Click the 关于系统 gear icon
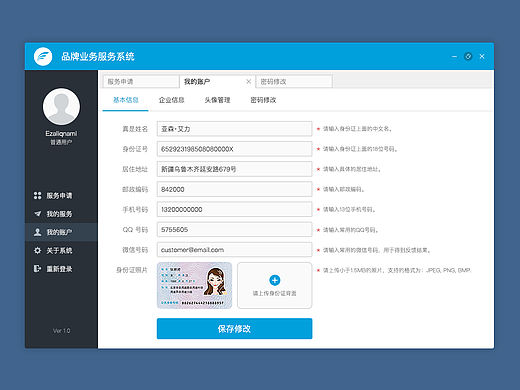Screen dimensions: 520x390 (x=38, y=250)
